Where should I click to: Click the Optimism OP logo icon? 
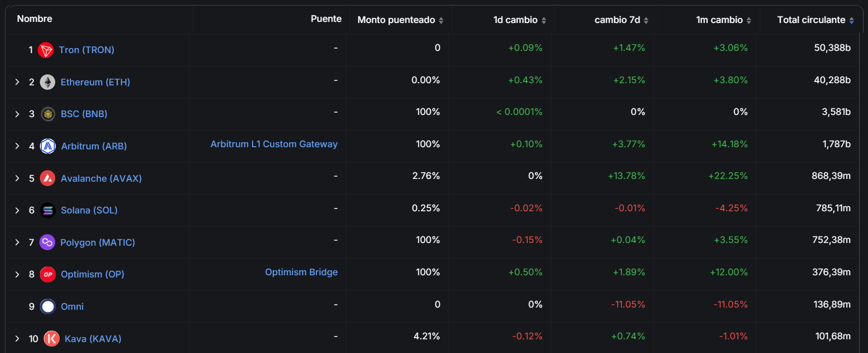click(48, 274)
